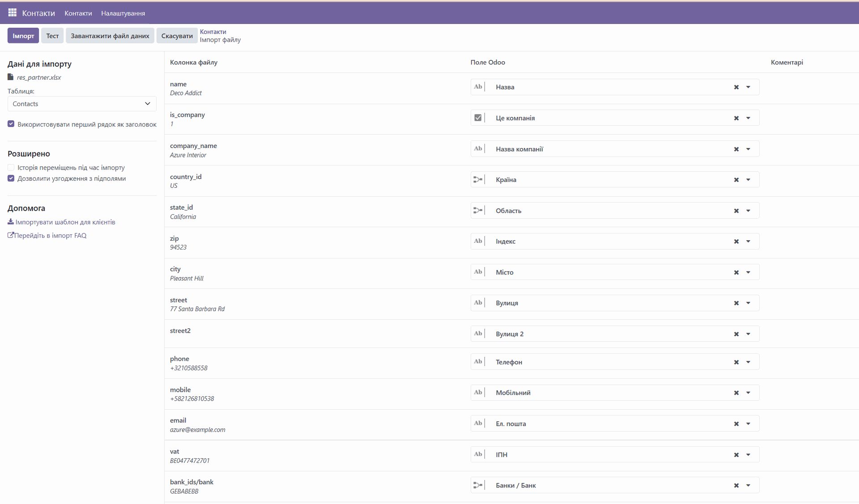Toggle use first row as header checkbox

[11, 124]
